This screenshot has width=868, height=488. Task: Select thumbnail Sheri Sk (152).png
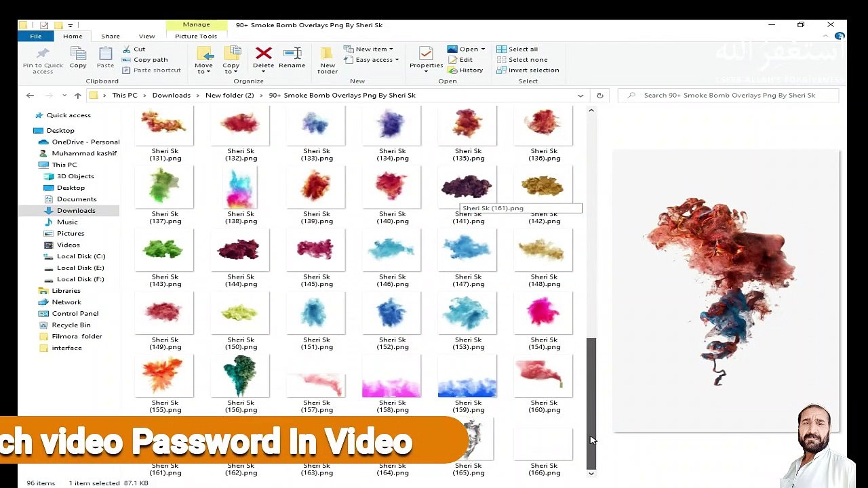pyautogui.click(x=392, y=313)
